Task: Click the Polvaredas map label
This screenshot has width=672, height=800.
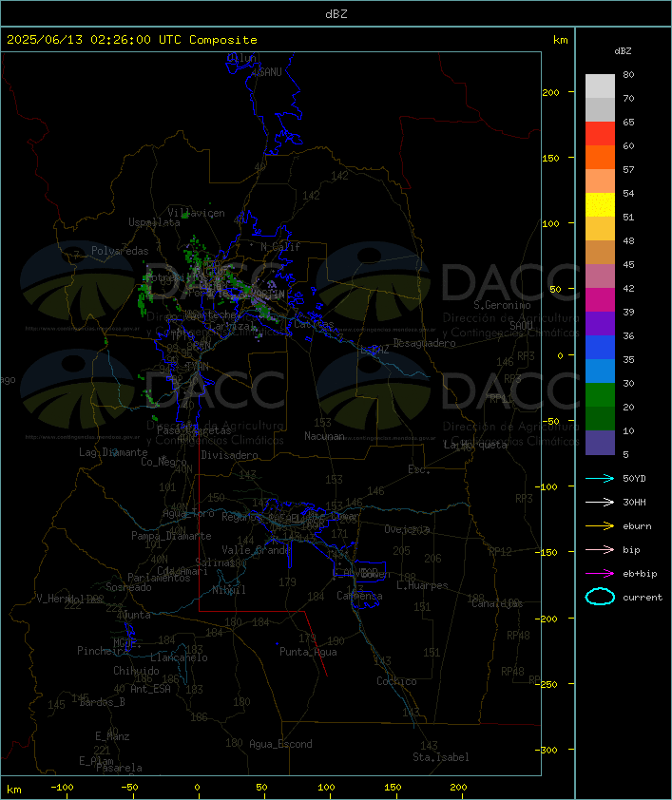Action: tap(120, 251)
